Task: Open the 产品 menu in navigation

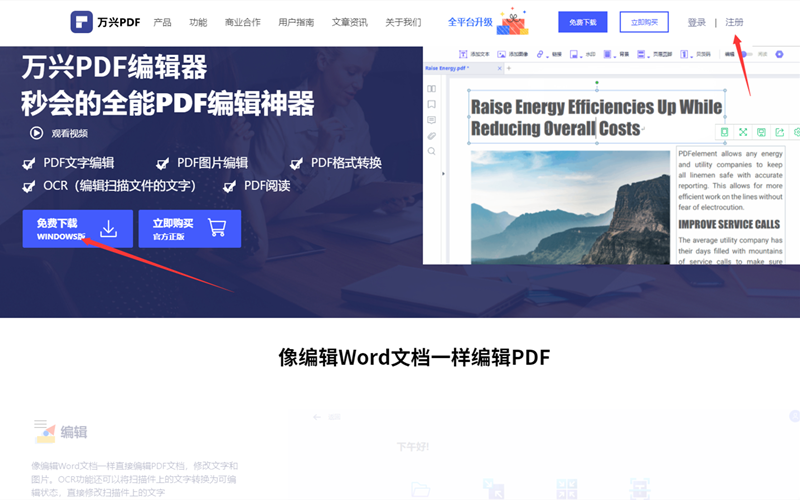Action: click(162, 22)
